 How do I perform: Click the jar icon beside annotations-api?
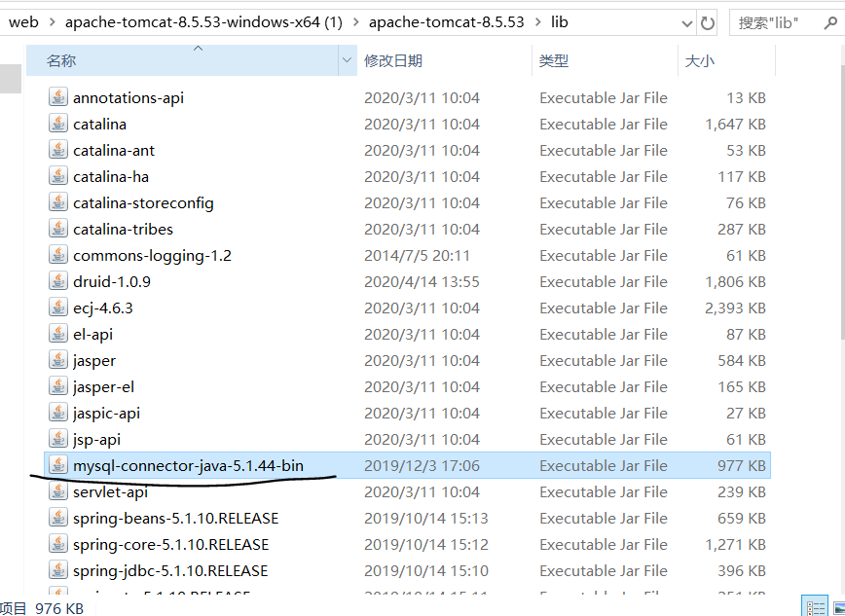[58, 97]
